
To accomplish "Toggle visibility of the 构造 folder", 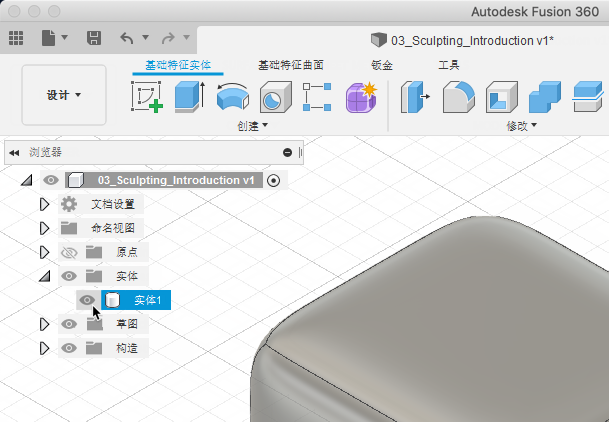I will coord(69,348).
